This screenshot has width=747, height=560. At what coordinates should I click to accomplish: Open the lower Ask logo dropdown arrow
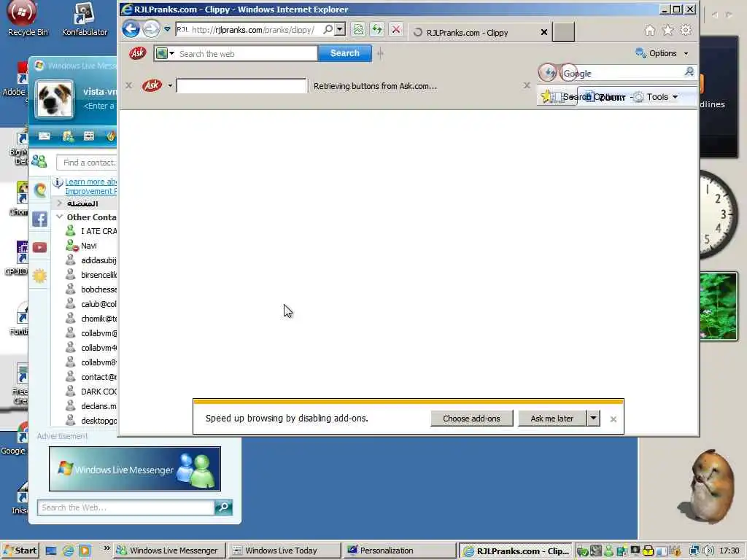169,86
